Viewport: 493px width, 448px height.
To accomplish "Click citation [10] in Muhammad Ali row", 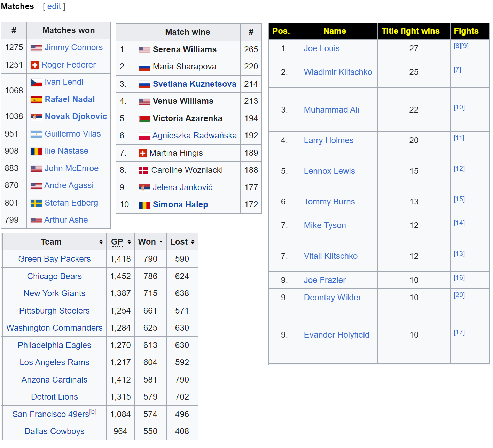I will [x=459, y=107].
